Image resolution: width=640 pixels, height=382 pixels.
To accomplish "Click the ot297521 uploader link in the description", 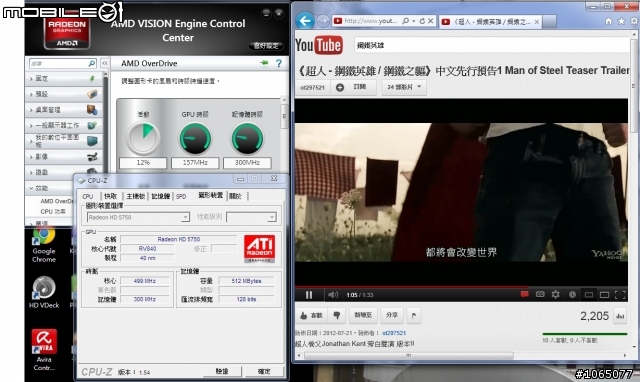I will pos(394,333).
